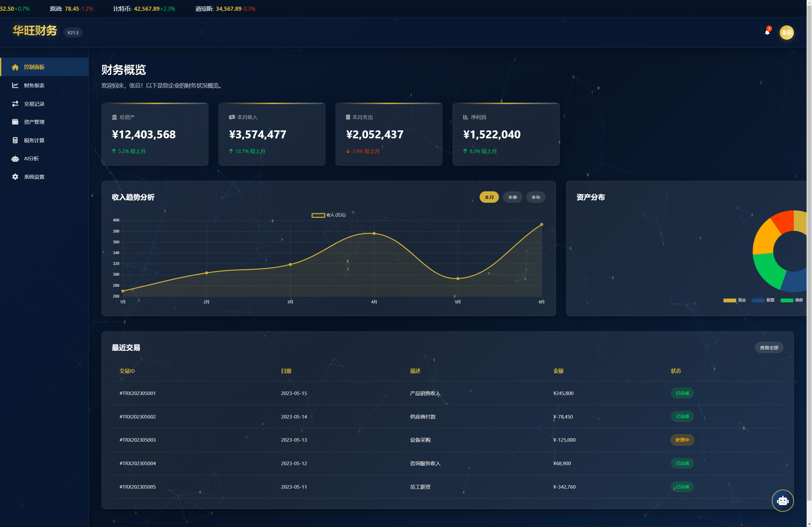Click the 税务计算 calculator icon
Screen dimensions: 812x527
(x=15, y=140)
